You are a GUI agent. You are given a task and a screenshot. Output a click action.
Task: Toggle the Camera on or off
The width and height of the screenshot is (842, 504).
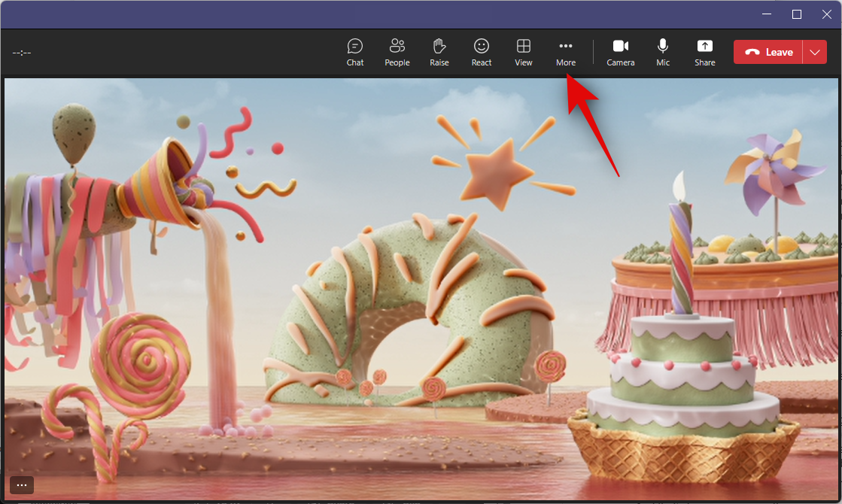click(x=621, y=52)
